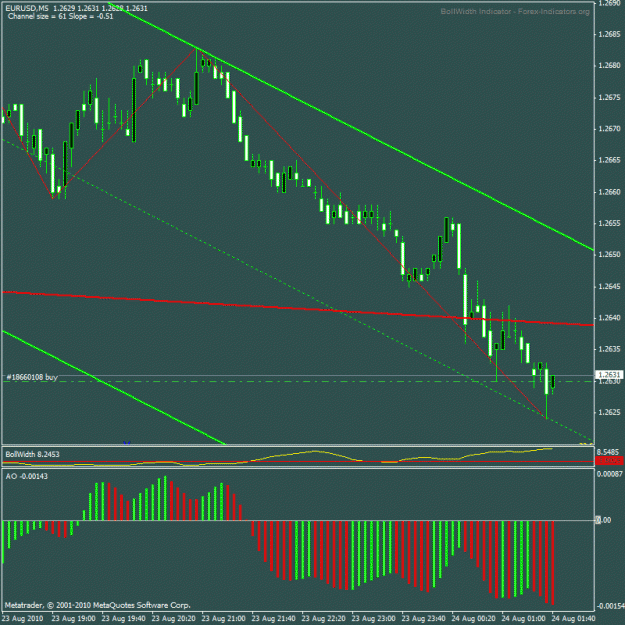Click the -0.00154 value on AO scale

click(x=609, y=606)
